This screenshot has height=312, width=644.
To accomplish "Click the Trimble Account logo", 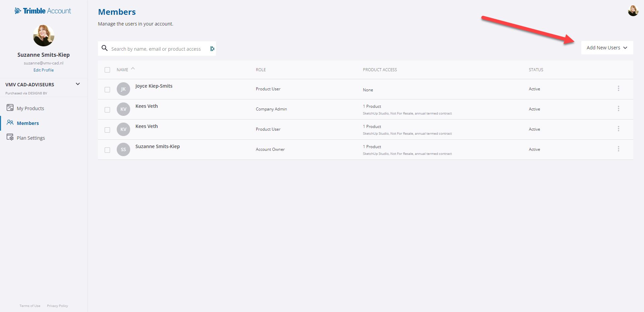I will pyautogui.click(x=43, y=11).
